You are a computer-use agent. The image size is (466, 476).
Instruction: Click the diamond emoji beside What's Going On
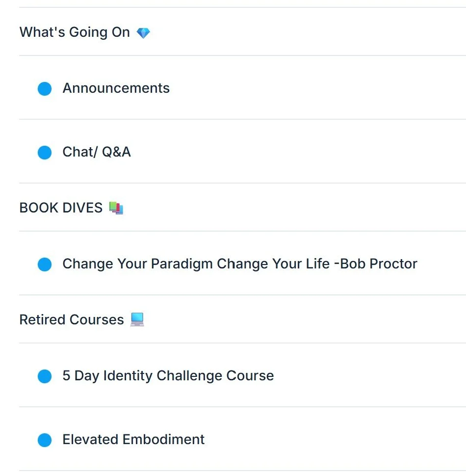(143, 33)
